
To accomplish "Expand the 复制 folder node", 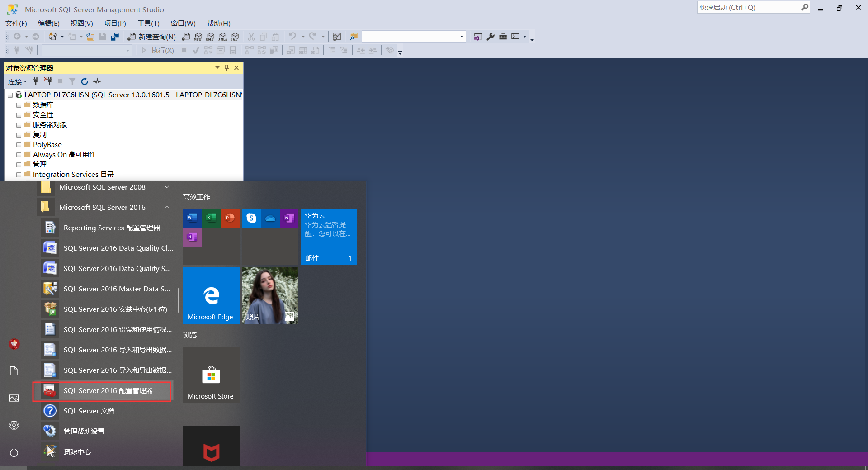I will click(19, 135).
